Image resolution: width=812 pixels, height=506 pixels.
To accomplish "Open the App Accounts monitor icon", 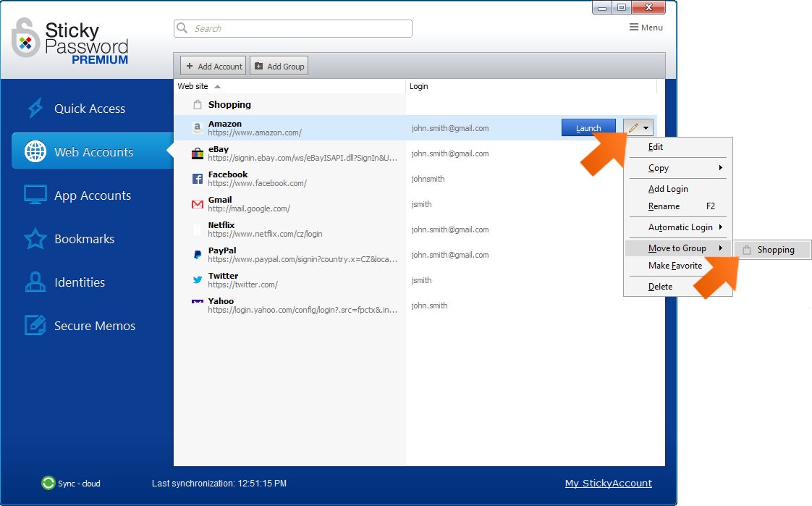I will tap(35, 195).
